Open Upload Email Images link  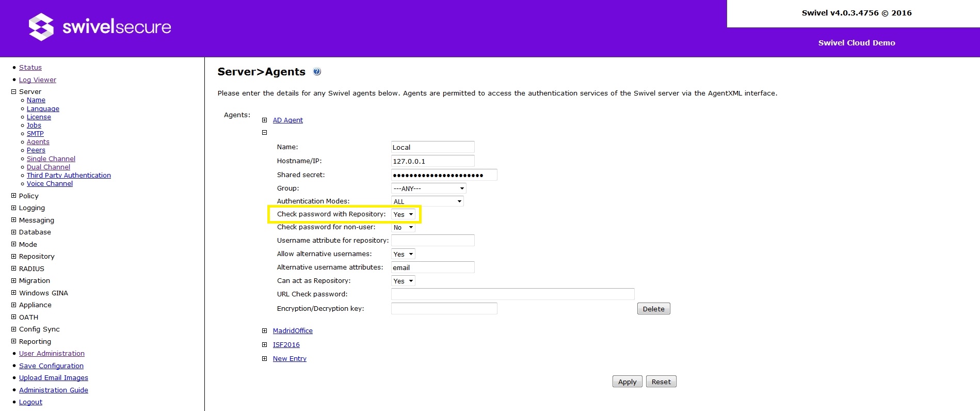click(x=54, y=378)
